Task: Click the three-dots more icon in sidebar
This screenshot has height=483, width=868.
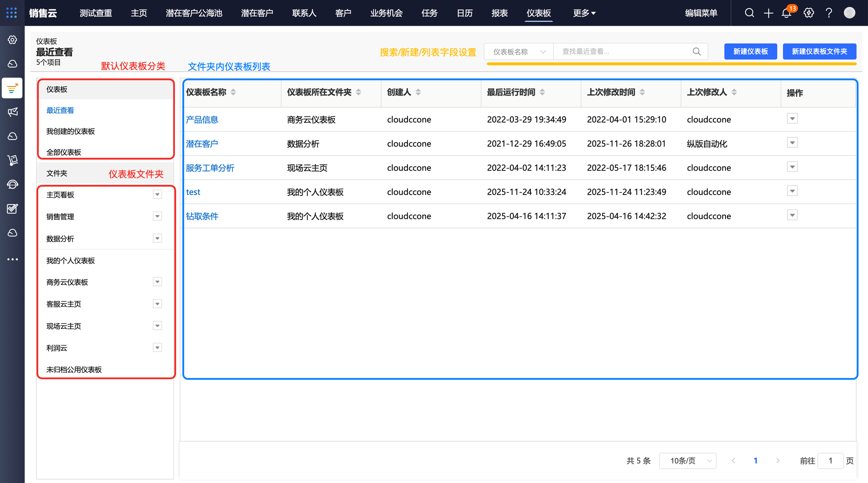Action: pos(13,259)
